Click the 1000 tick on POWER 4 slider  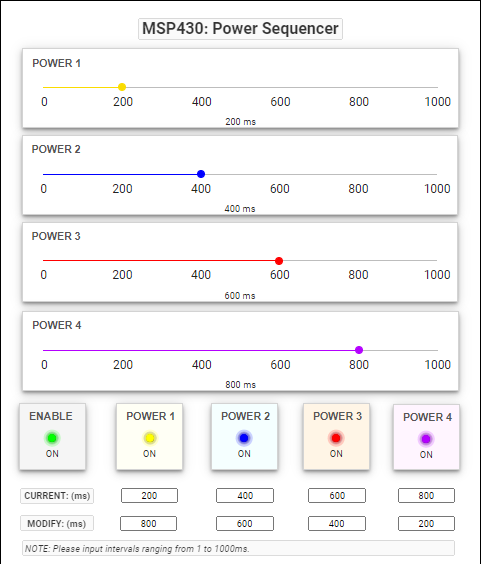pyautogui.click(x=437, y=365)
